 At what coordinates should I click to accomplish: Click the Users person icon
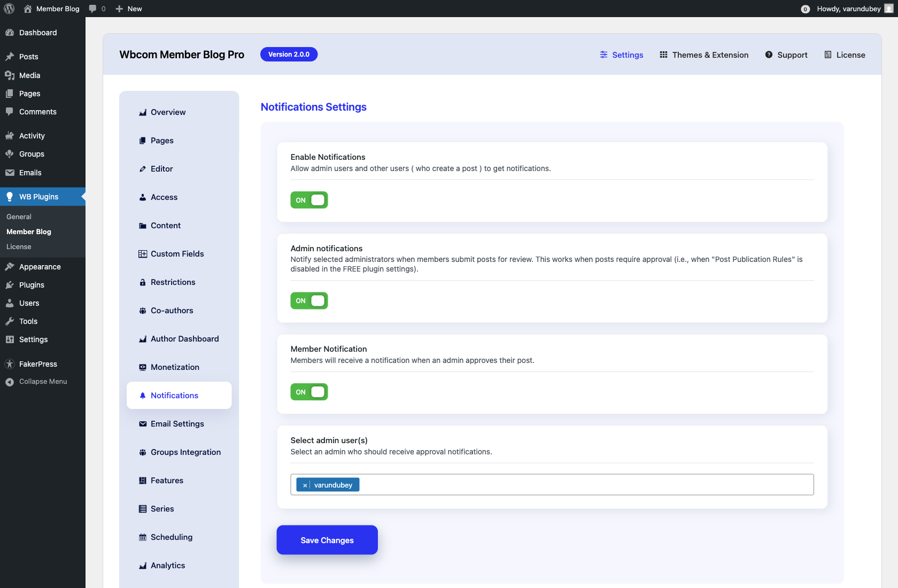(x=10, y=303)
